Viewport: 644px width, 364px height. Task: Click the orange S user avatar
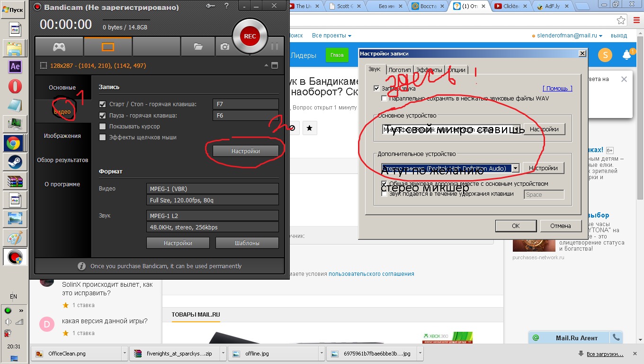[605, 55]
